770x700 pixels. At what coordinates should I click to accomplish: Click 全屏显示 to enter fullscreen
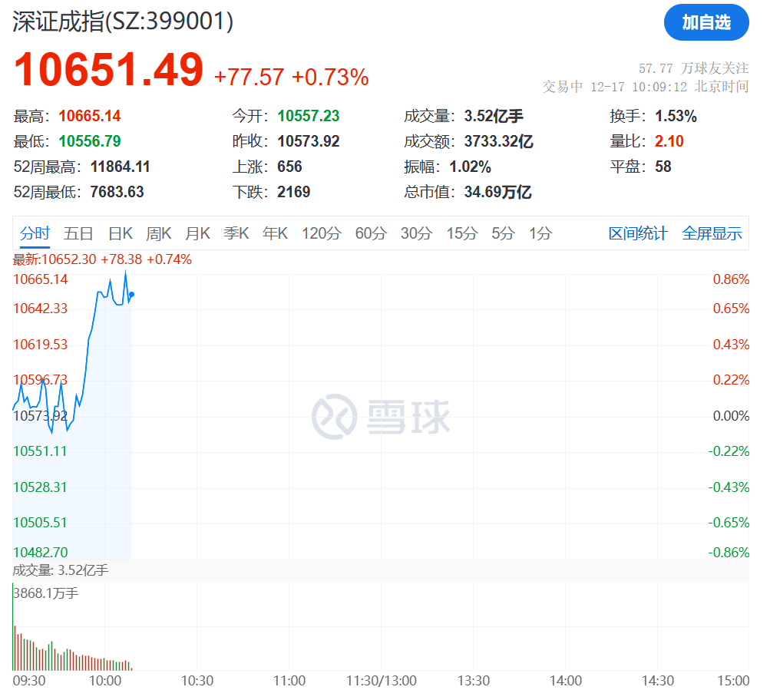point(712,233)
